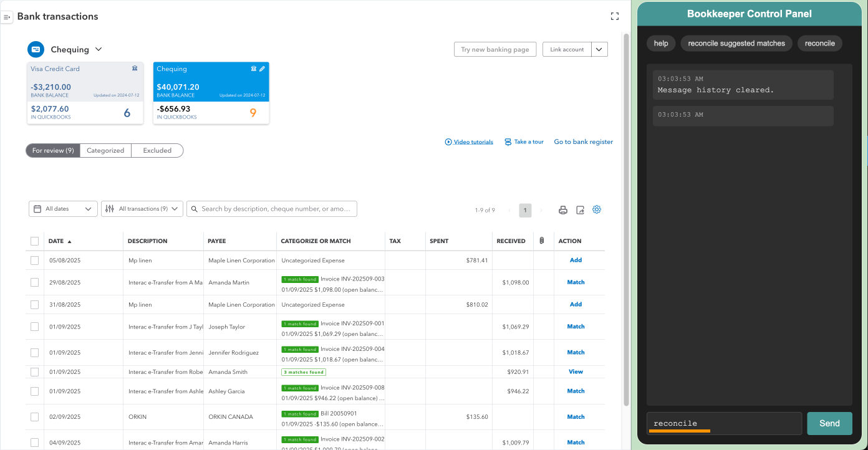Open the Go to bank register link
The image size is (868, 450).
pos(583,141)
